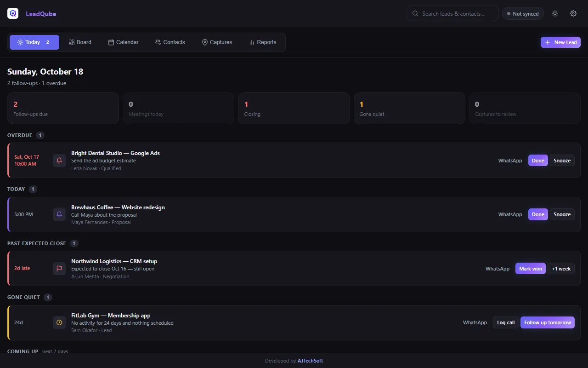
Task: Open Northwind Logistics — CRM setup lead
Action: [x=114, y=261]
